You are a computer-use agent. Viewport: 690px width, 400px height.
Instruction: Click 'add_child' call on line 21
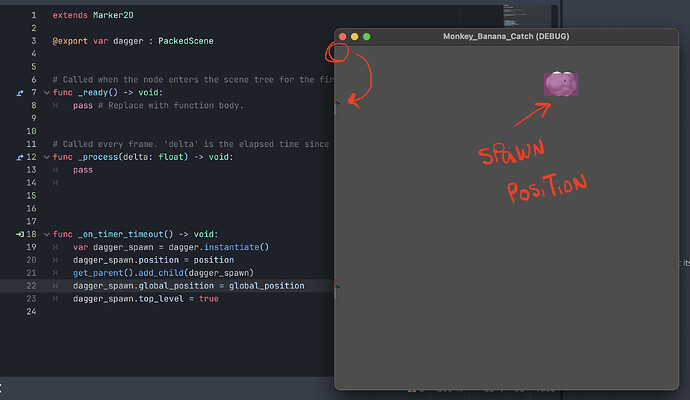pos(161,273)
